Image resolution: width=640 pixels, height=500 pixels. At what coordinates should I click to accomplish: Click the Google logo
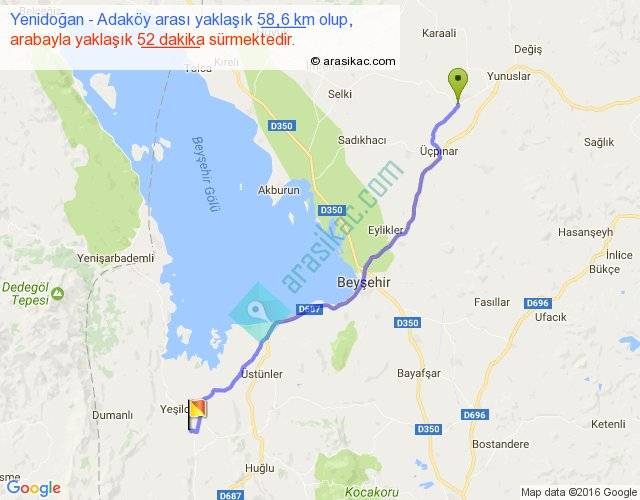click(x=34, y=488)
